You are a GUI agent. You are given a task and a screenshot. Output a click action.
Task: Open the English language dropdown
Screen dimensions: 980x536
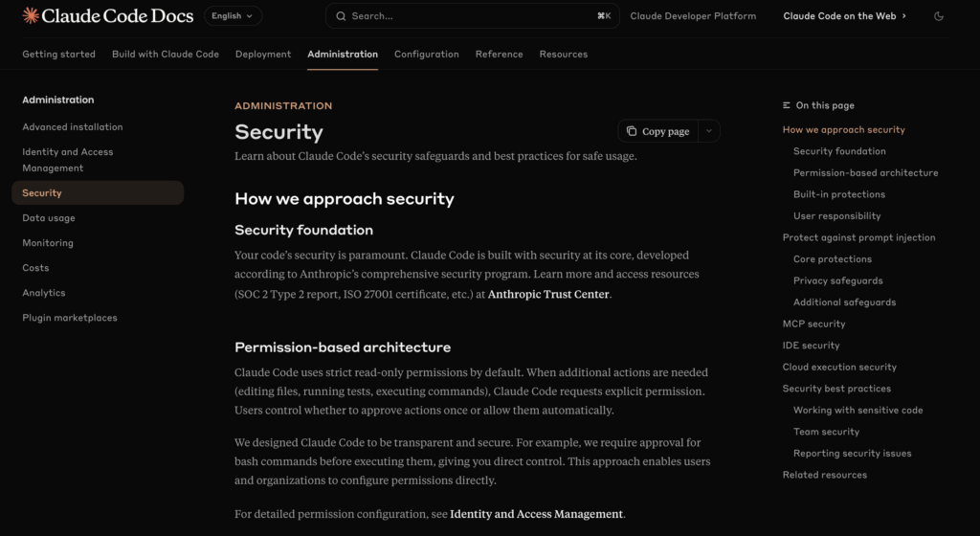[233, 16]
